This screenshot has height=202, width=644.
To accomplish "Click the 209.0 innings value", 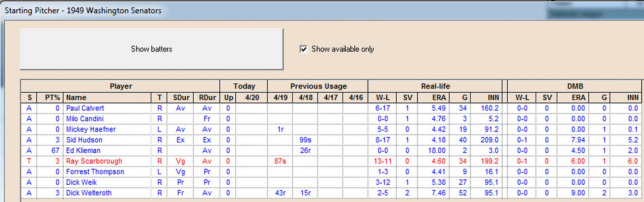I will (x=490, y=140).
